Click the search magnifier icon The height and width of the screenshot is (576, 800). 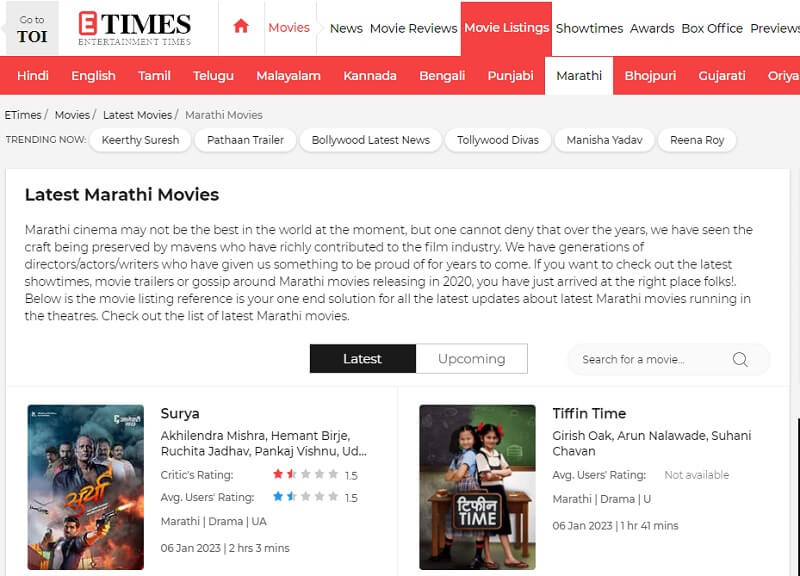pos(740,359)
